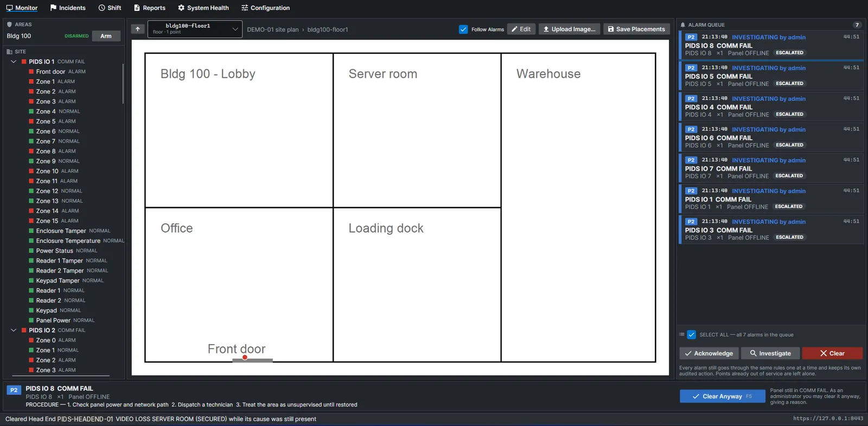This screenshot has width=868, height=426.
Task: Open the Configuration tab
Action: (x=266, y=8)
